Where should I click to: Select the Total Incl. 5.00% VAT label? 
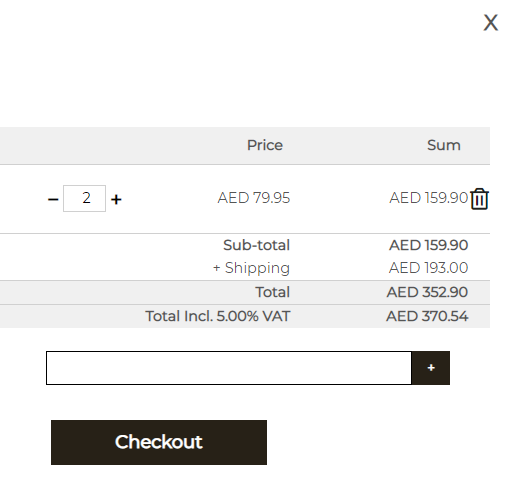coord(218,316)
